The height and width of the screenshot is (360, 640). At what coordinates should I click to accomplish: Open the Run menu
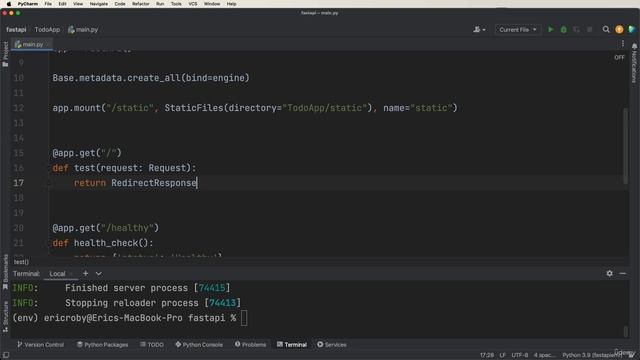160,4
